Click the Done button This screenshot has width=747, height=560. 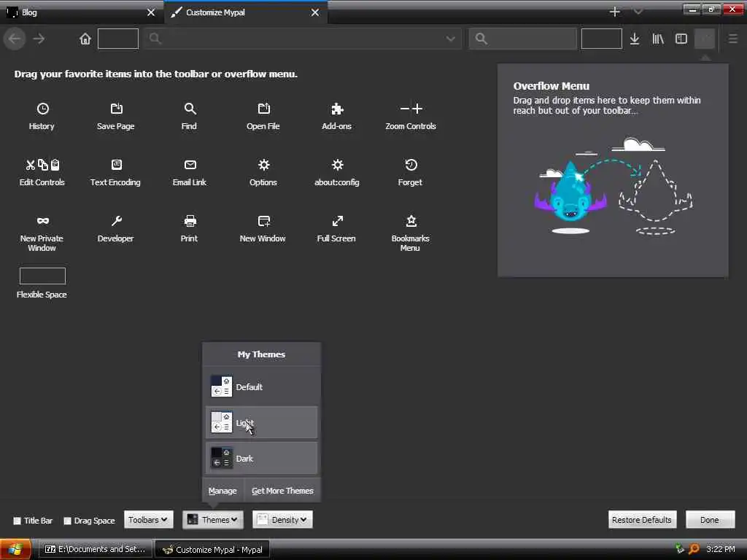tap(710, 520)
